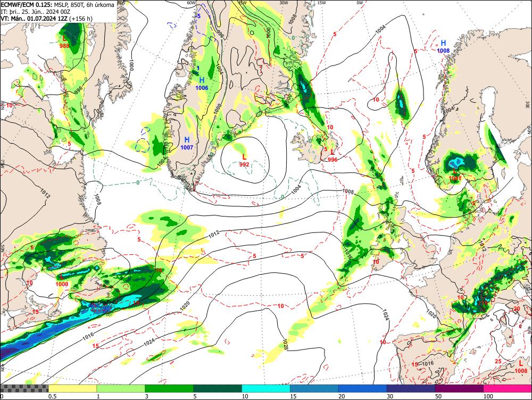Click the blue "H 1008" high pressure label
The image size is (532, 400).
[443, 46]
